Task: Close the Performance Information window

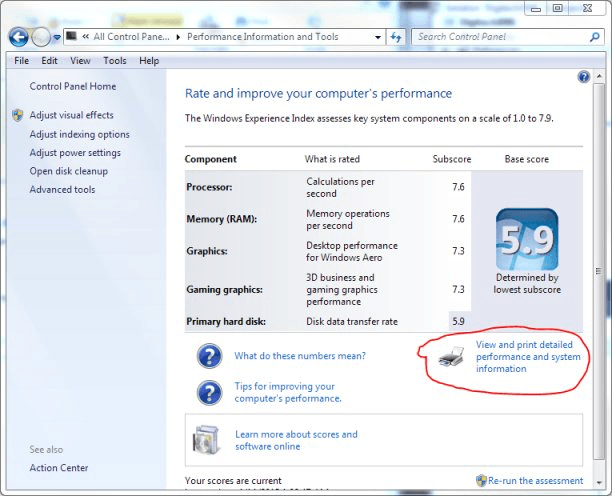Action: pos(587,9)
